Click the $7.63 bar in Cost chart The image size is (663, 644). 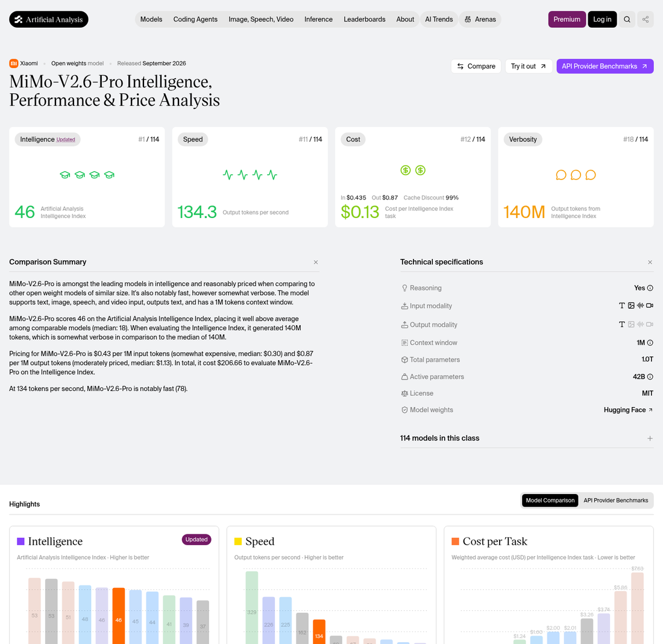pyautogui.click(x=638, y=608)
